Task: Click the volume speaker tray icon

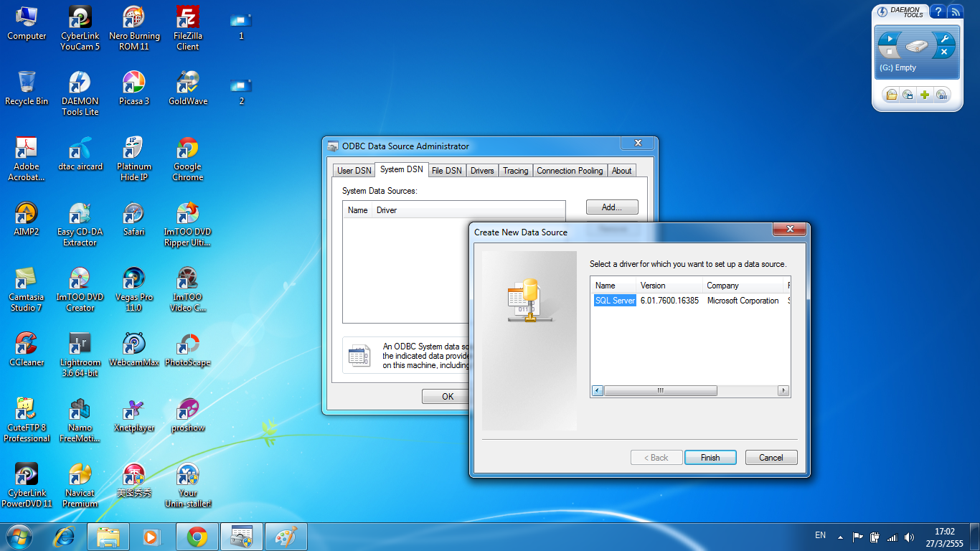Action: [910, 537]
